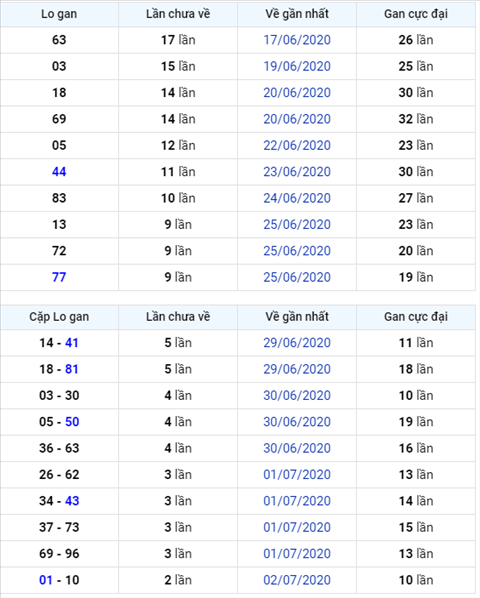Screen dimensions: 480x598
Task: Select the 23/06/2020 date link
Action: point(297,172)
